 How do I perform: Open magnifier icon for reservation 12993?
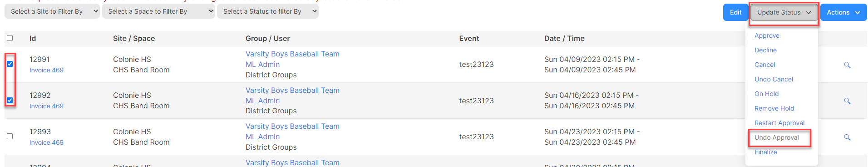click(x=847, y=137)
